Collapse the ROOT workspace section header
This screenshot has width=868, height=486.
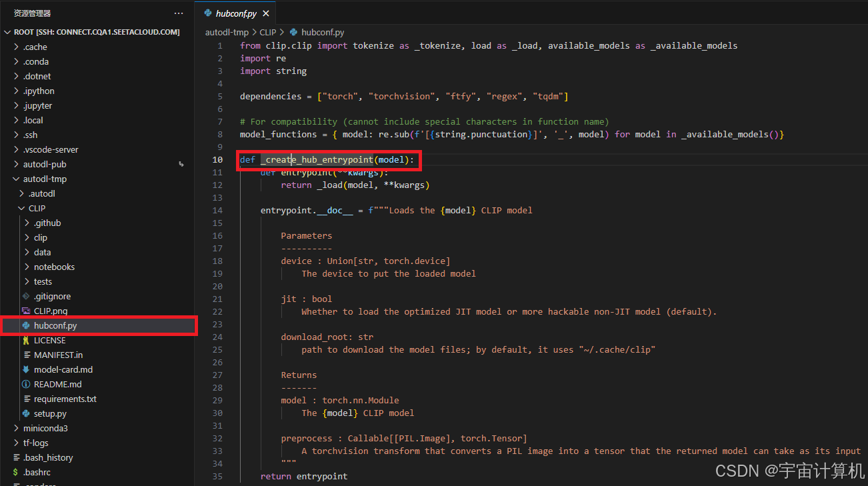tap(97, 32)
